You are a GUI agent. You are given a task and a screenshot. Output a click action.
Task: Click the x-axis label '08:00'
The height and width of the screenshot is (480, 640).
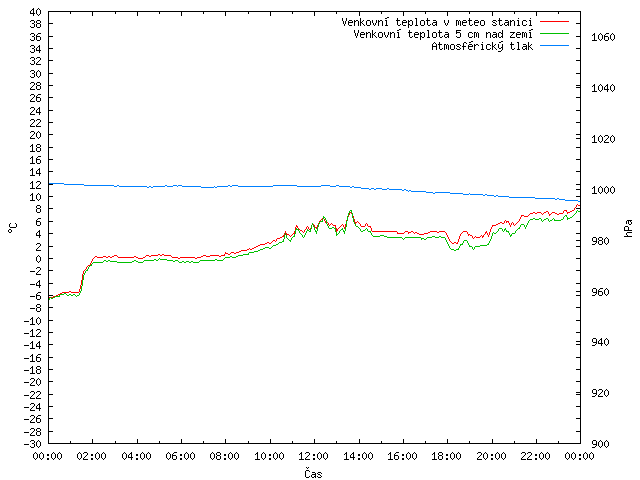[x=225, y=456]
